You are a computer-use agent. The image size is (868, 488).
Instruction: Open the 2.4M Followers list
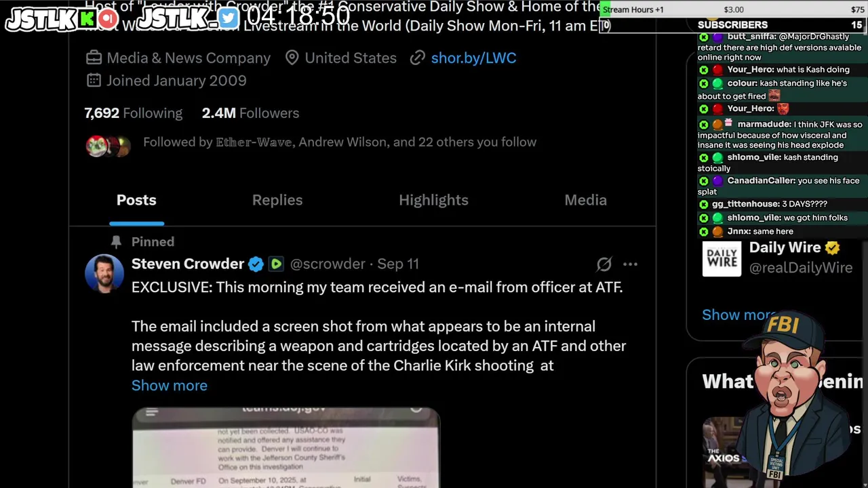point(250,113)
